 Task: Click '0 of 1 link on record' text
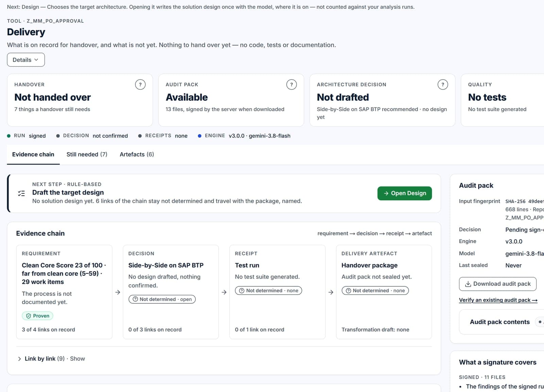[259, 330]
